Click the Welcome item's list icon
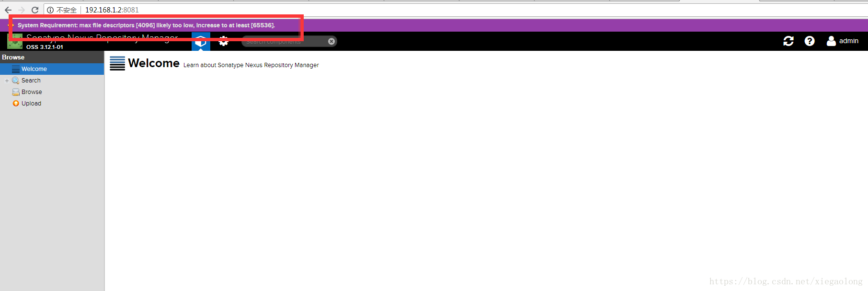868x291 pixels. 16,69
